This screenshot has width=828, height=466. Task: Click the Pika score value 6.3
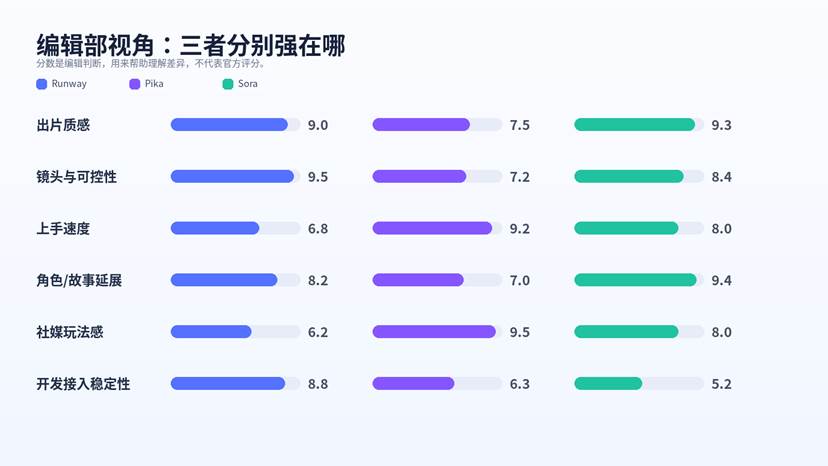tap(519, 383)
